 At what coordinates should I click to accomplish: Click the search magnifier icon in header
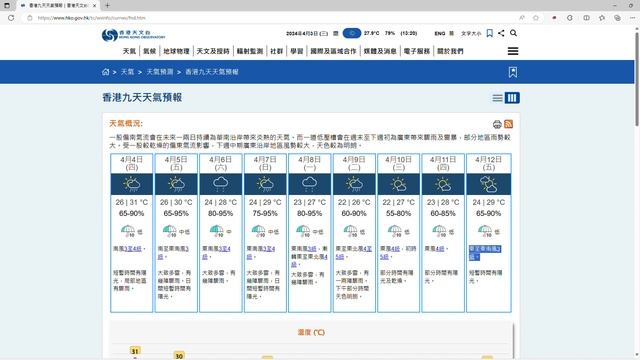(513, 33)
